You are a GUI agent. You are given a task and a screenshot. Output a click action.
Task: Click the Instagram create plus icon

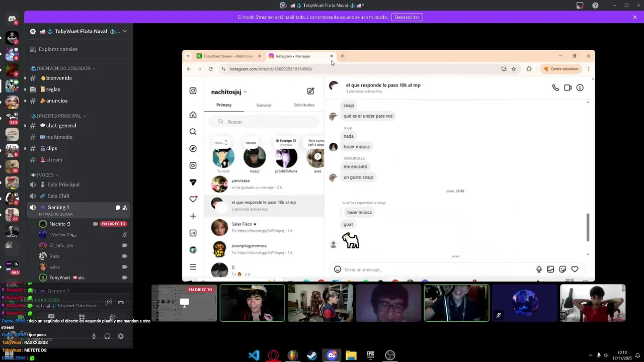(x=193, y=216)
